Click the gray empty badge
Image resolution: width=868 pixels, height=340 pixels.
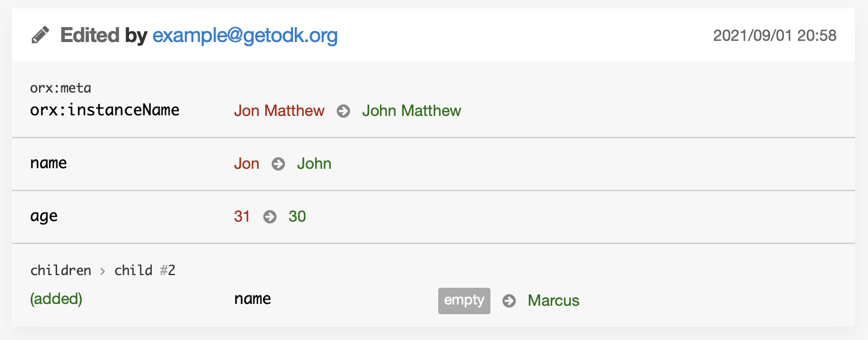tap(464, 301)
